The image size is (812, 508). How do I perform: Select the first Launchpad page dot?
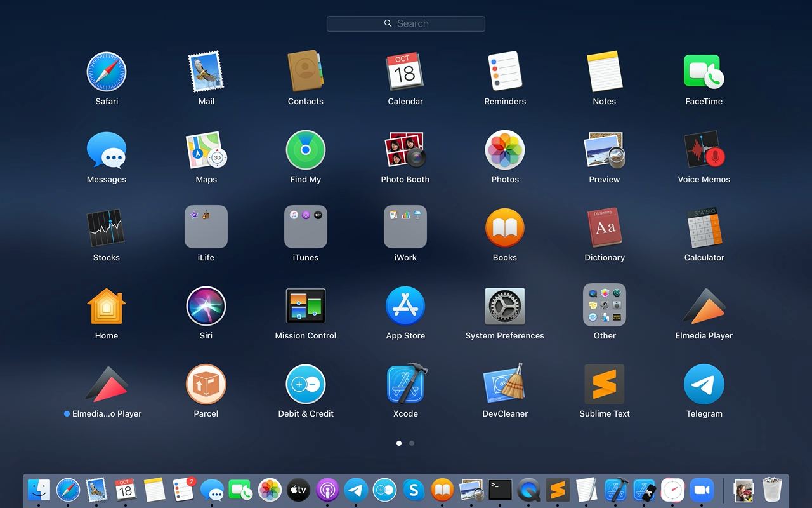tap(399, 443)
